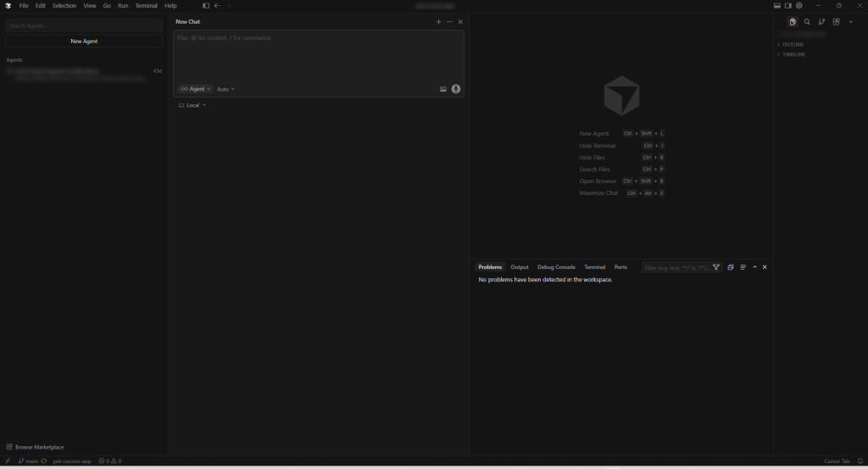Start a new chat with plus icon
868x469 pixels.
(438, 22)
